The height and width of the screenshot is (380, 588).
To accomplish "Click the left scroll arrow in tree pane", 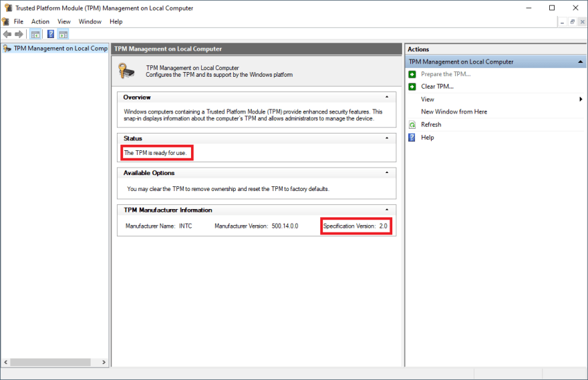I will tap(5, 363).
